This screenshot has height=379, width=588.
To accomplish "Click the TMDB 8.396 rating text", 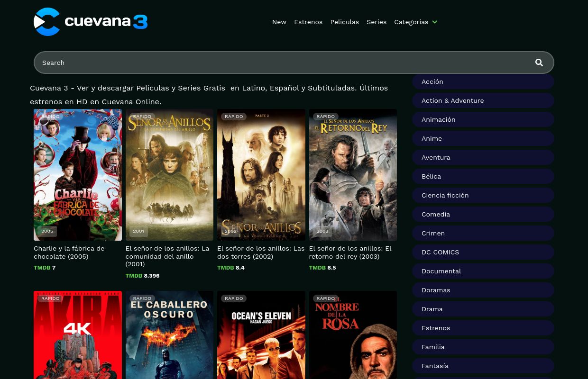I will pos(142,276).
